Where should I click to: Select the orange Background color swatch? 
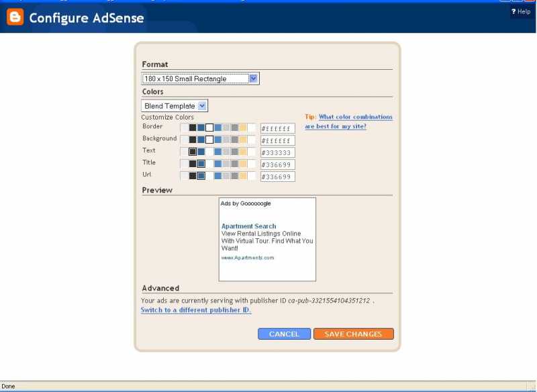(244, 140)
